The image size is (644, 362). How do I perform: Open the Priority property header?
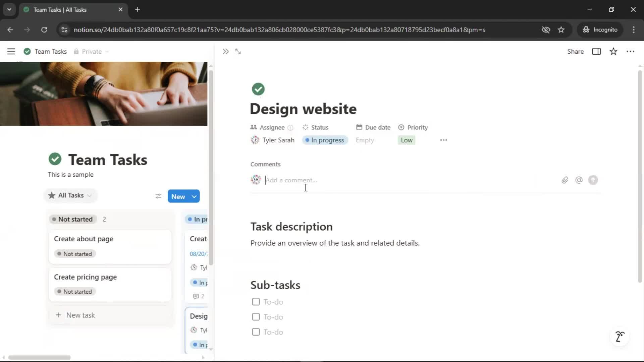[x=413, y=127]
